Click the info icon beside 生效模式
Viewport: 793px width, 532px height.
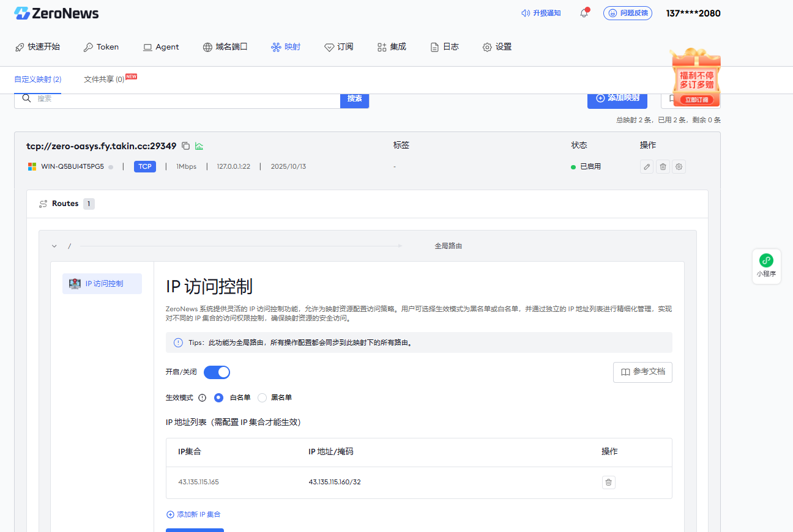click(x=203, y=397)
